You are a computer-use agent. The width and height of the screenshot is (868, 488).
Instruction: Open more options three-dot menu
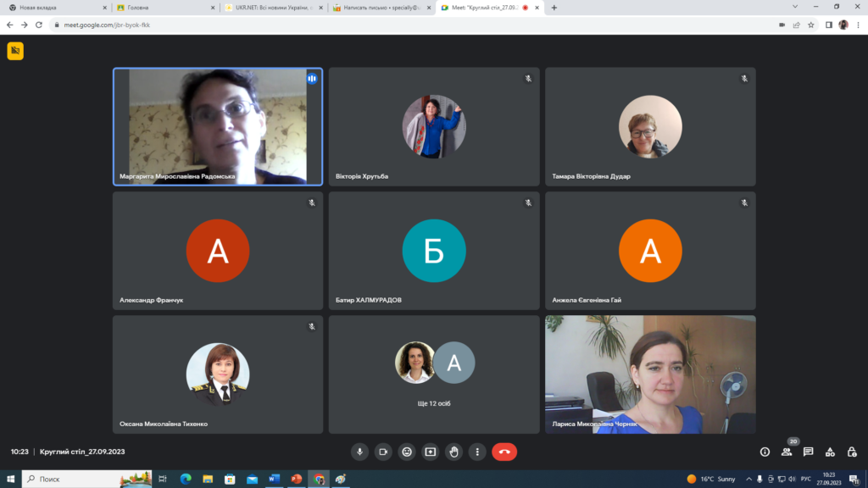pyautogui.click(x=477, y=452)
